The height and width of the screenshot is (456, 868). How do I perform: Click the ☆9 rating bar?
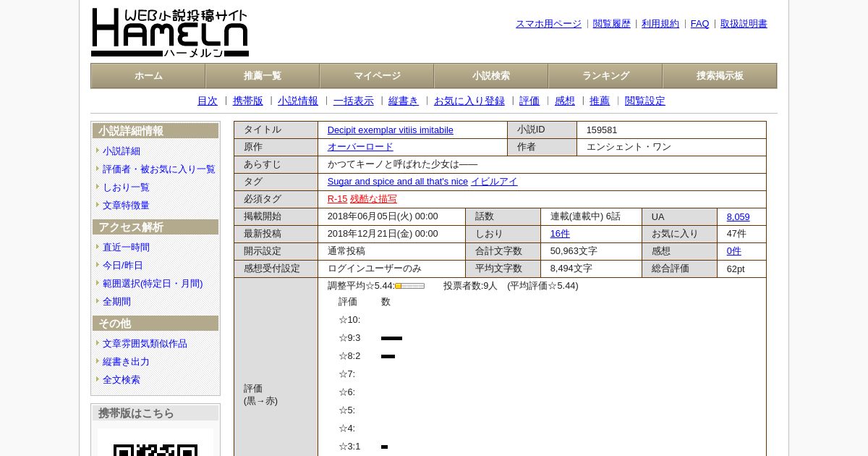pyautogui.click(x=391, y=339)
